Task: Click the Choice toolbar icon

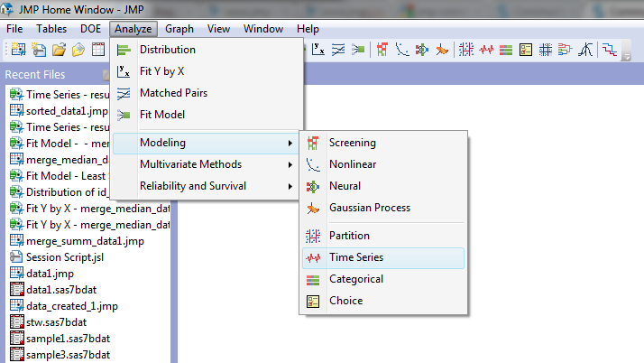Action: (526, 50)
